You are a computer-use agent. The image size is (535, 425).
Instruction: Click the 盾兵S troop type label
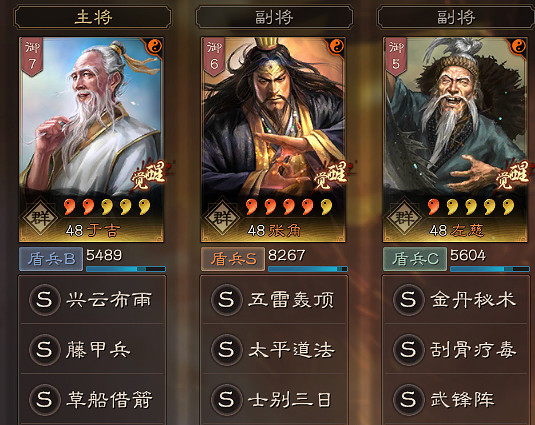pos(233,259)
